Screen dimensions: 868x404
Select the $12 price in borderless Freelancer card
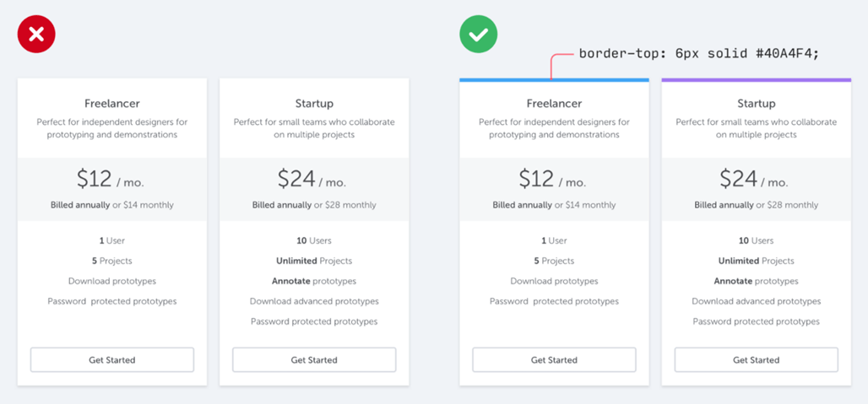[x=95, y=179]
